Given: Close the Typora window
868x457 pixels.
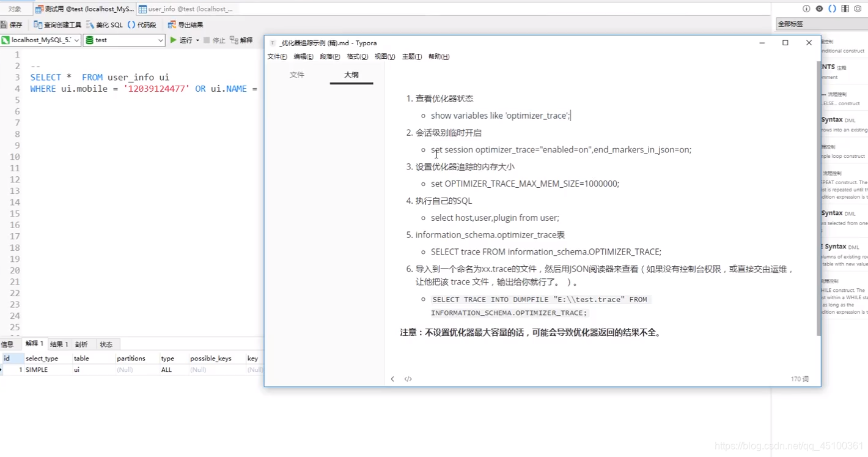Looking at the screenshot, I should 809,43.
